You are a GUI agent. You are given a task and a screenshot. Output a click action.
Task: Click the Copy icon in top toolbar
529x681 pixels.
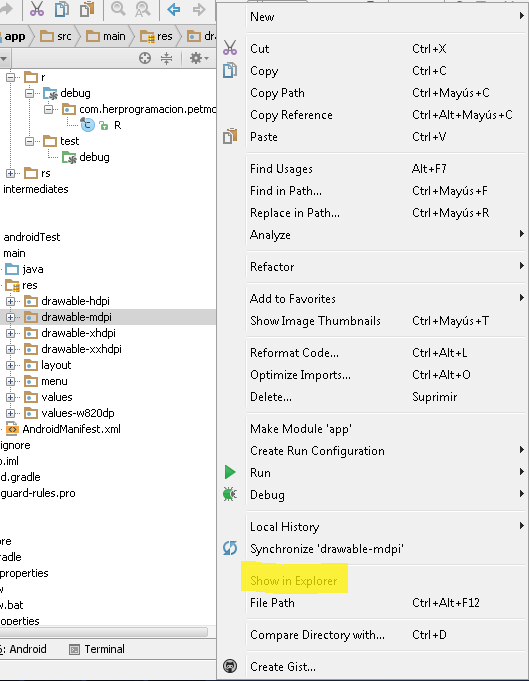[x=62, y=9]
